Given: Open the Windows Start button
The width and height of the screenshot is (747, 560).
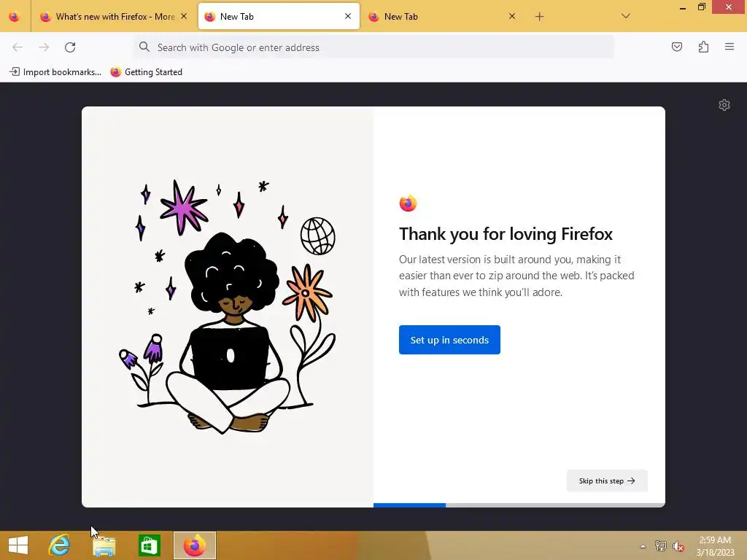Looking at the screenshot, I should tap(18, 545).
